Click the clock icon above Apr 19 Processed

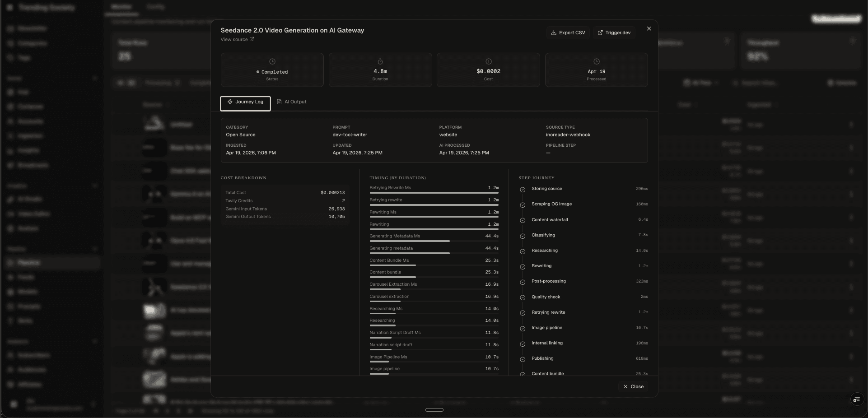coord(596,61)
